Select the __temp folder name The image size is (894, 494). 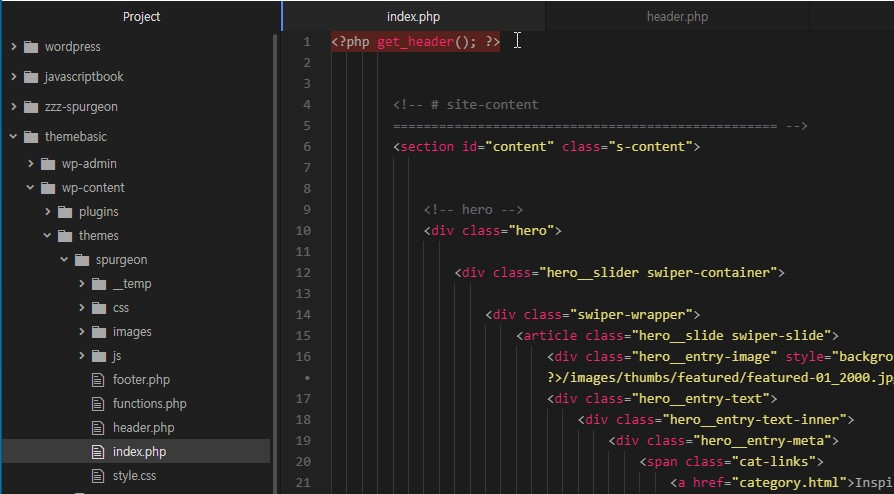pyautogui.click(x=132, y=284)
